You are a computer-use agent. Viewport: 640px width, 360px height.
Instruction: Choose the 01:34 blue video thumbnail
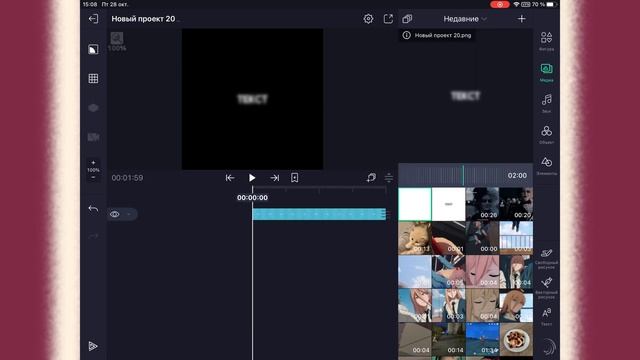point(482,339)
